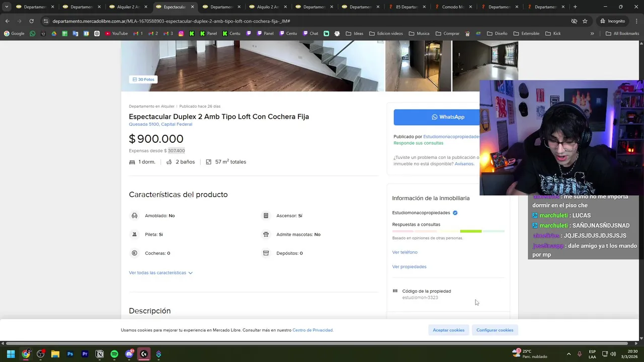Open the Diseño bookmark folder
The height and width of the screenshot is (362, 644).
[497, 34]
